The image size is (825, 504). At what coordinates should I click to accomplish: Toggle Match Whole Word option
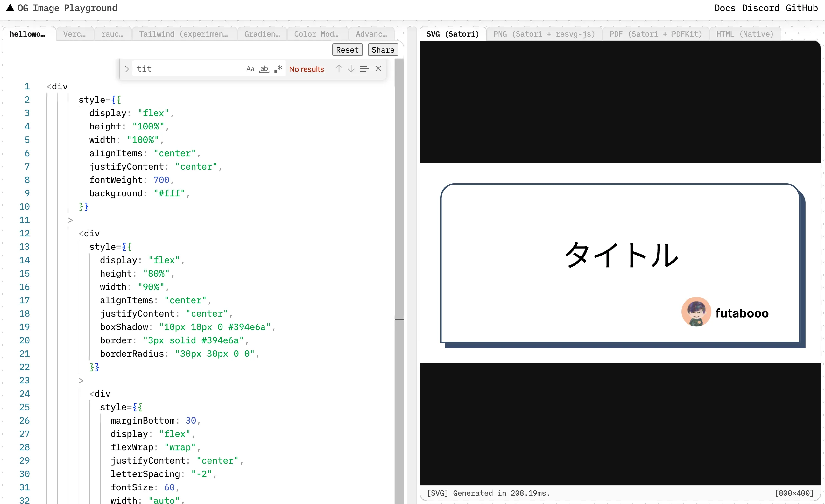(x=264, y=69)
